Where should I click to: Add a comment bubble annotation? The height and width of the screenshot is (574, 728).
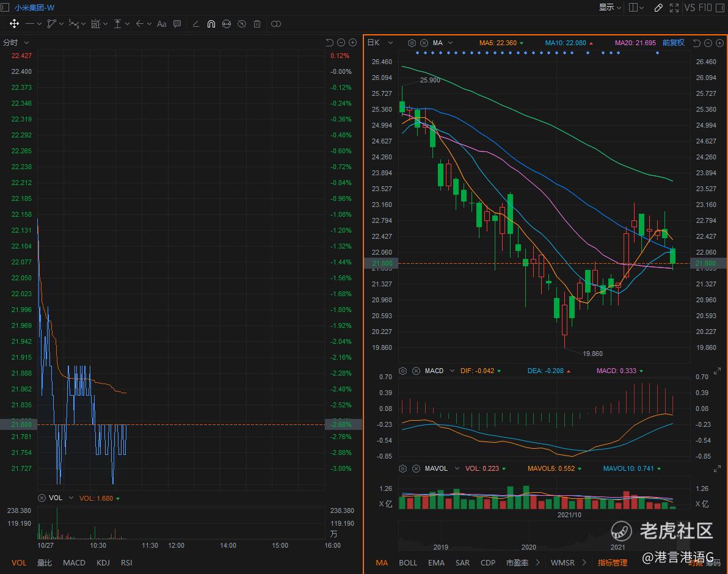pos(177,24)
